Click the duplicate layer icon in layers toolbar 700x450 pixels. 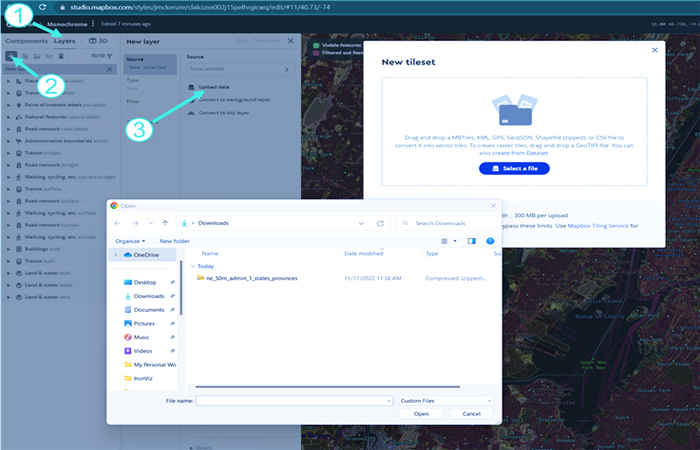25,56
